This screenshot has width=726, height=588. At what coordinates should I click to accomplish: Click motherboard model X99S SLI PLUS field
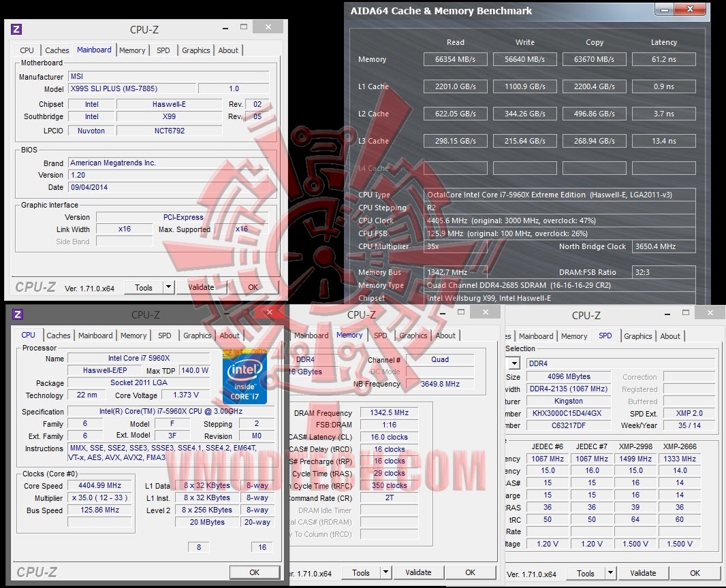[x=132, y=88]
